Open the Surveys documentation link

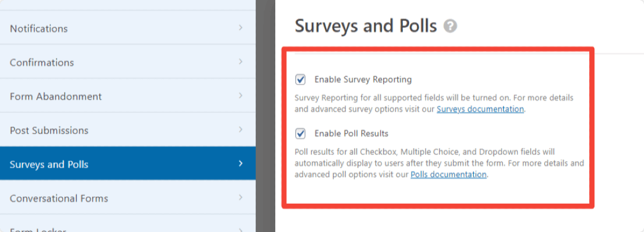[480, 109]
